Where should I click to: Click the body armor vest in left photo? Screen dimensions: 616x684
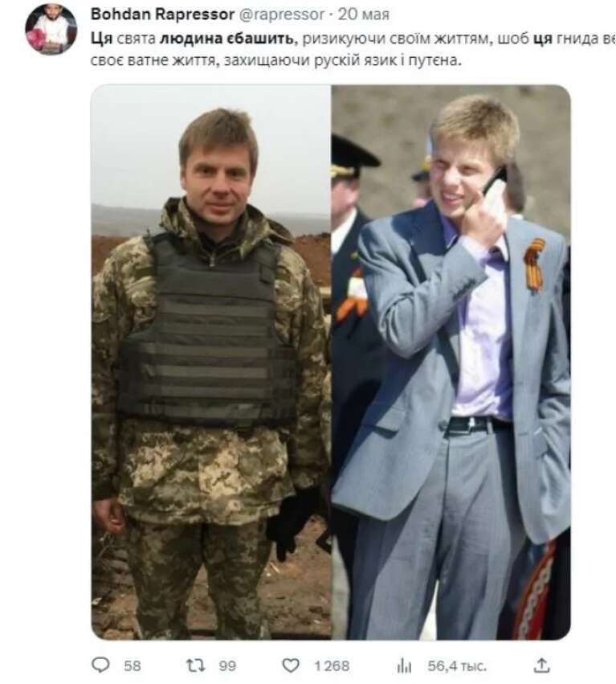tap(206, 331)
